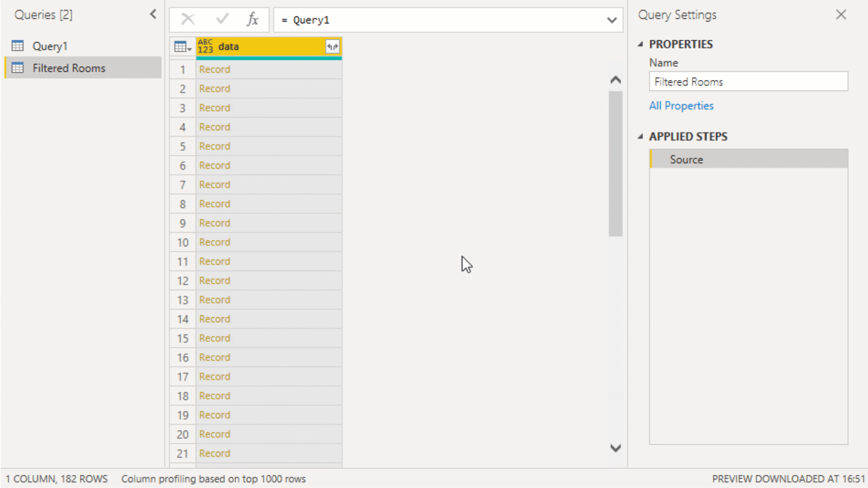Image resolution: width=868 pixels, height=488 pixels.
Task: Click the cancel formula entry X icon
Action: pos(188,19)
